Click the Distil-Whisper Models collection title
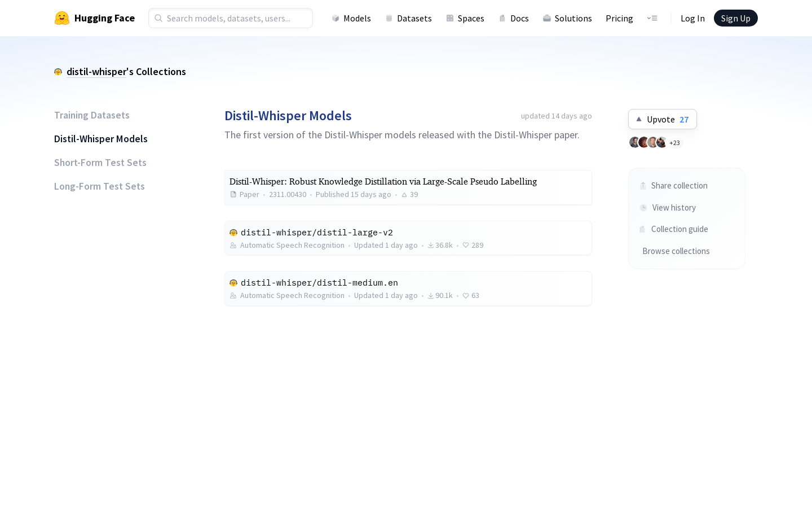 tap(288, 116)
